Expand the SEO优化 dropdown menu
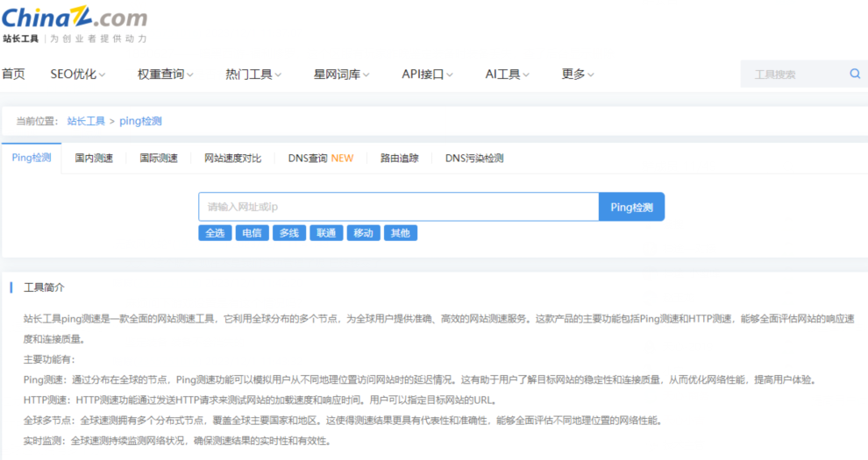 tap(78, 74)
